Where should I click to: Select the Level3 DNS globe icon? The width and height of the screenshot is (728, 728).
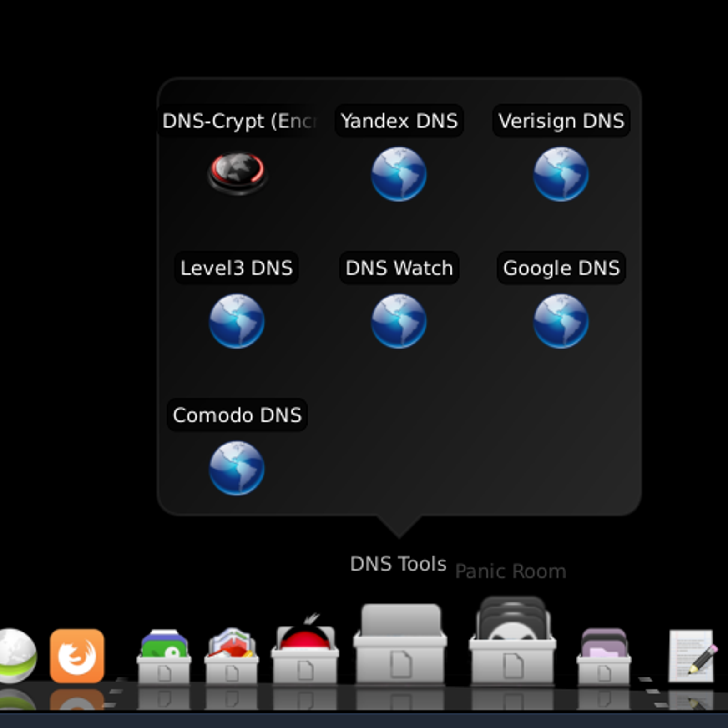pyautogui.click(x=237, y=321)
